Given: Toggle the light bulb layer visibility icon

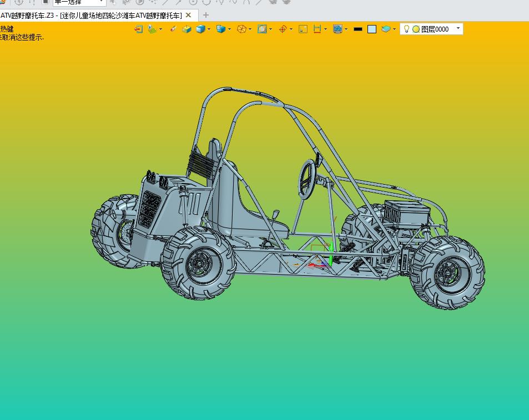Looking at the screenshot, I should (x=406, y=29).
